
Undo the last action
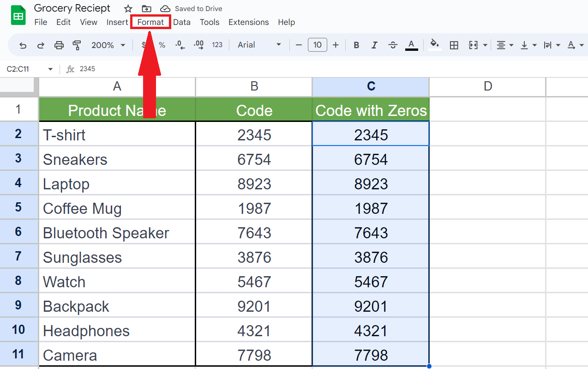point(22,45)
